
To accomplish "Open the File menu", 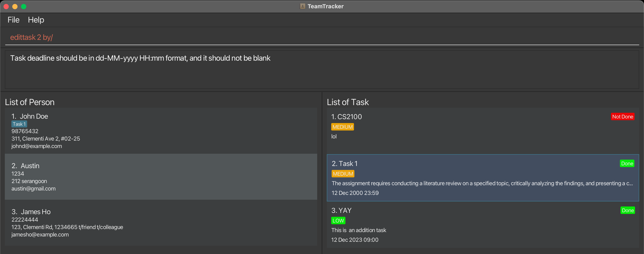I will coord(13,20).
